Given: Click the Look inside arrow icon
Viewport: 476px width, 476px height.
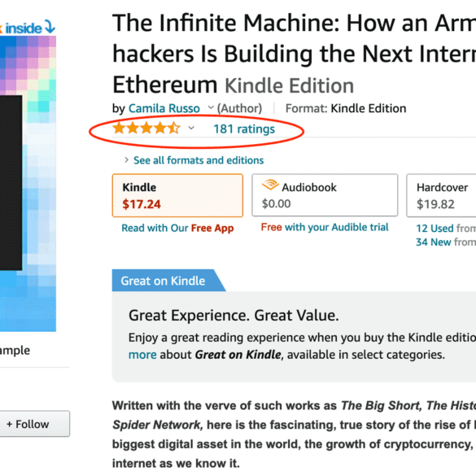Looking at the screenshot, I should (x=50, y=27).
